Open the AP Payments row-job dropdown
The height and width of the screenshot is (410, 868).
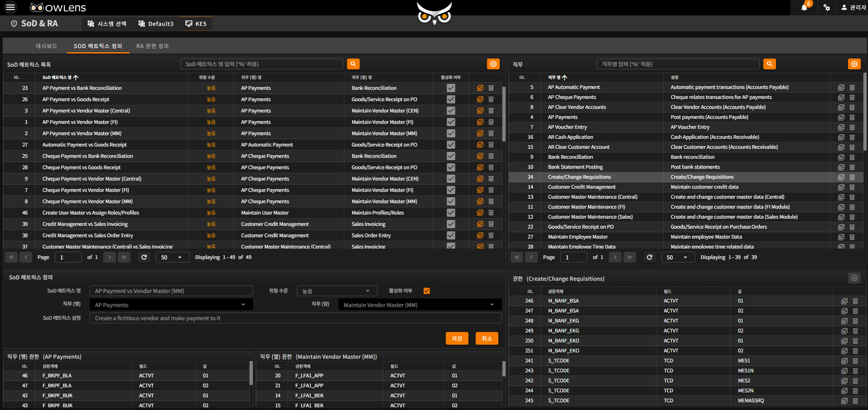coord(171,305)
